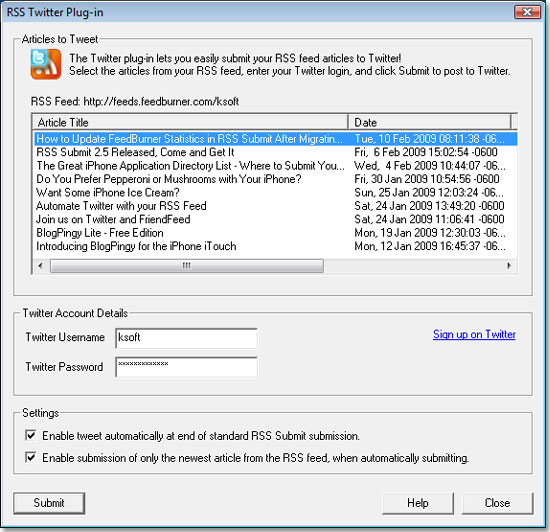
Task: Select 'Automate Twitter with your RSS Feed' row
Action: (275, 206)
